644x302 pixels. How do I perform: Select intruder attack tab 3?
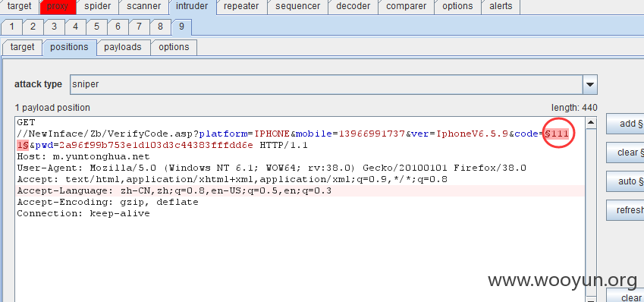pyautogui.click(x=54, y=27)
